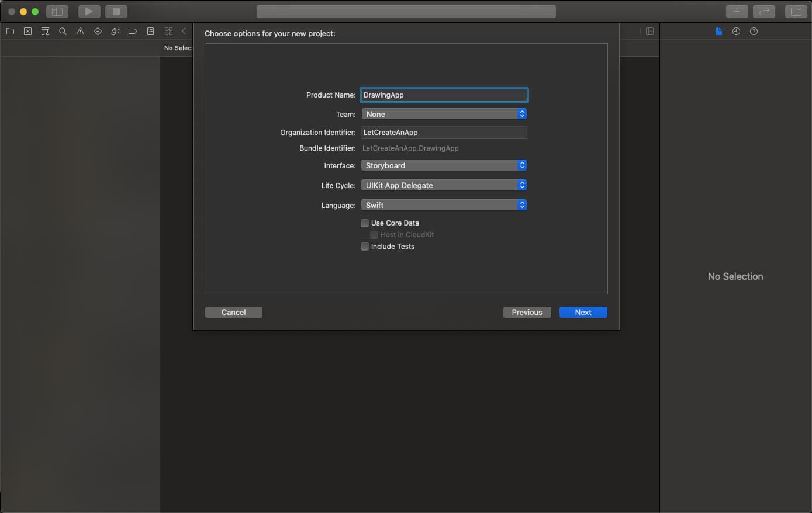Screen dimensions: 812x513
Task: Open the Project navigator folder icon
Action: [x=10, y=31]
